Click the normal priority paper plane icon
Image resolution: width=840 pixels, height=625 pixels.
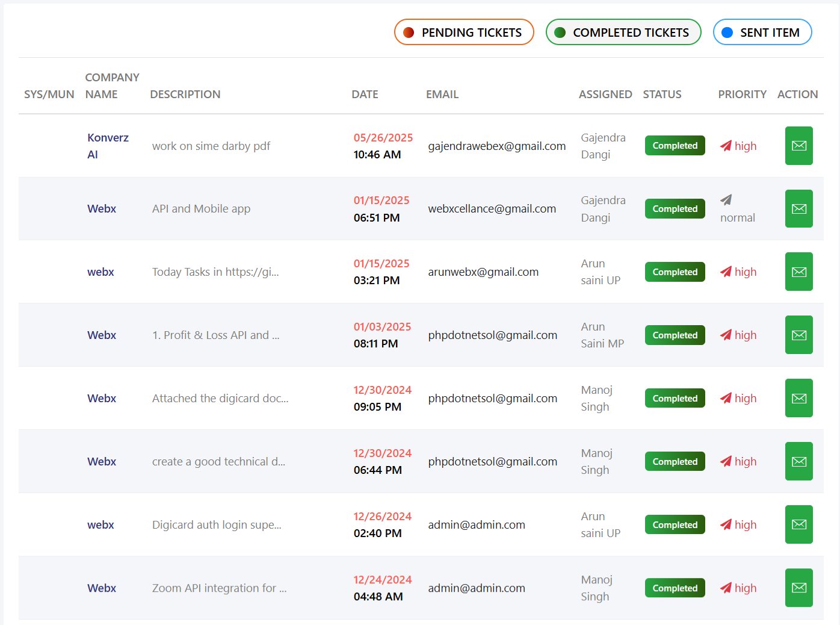tap(726, 200)
